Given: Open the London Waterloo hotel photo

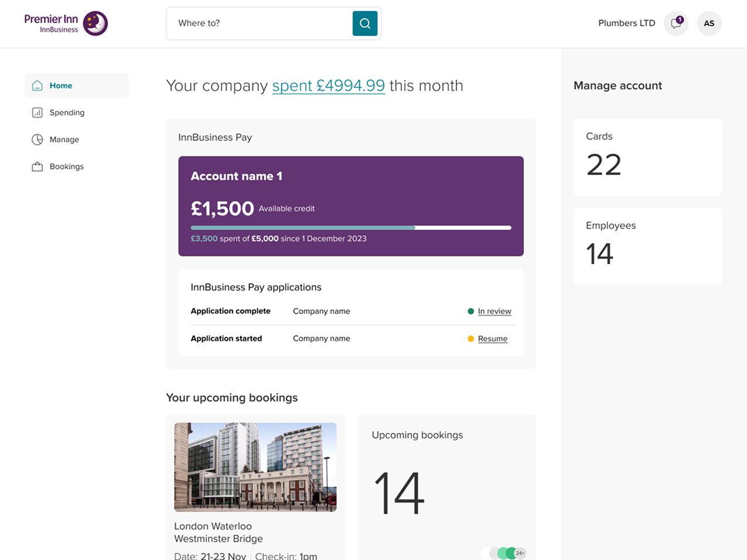Looking at the screenshot, I should [255, 467].
